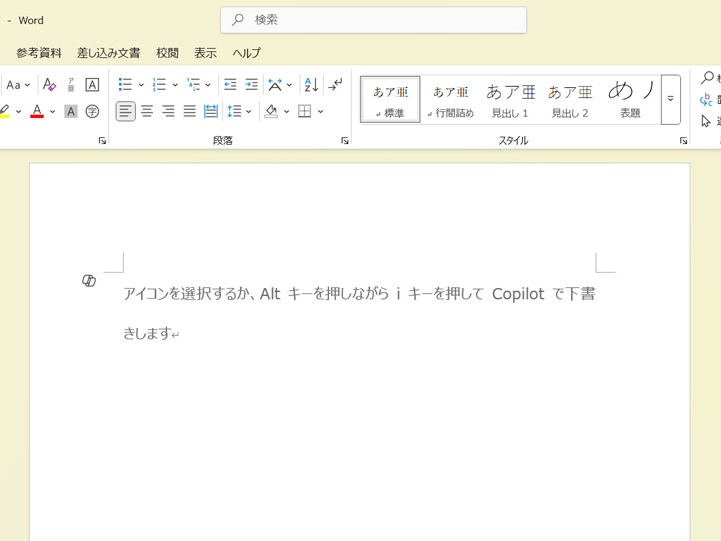The image size is (721, 541).
Task: Apply the 見出し 1 style
Action: pyautogui.click(x=510, y=100)
